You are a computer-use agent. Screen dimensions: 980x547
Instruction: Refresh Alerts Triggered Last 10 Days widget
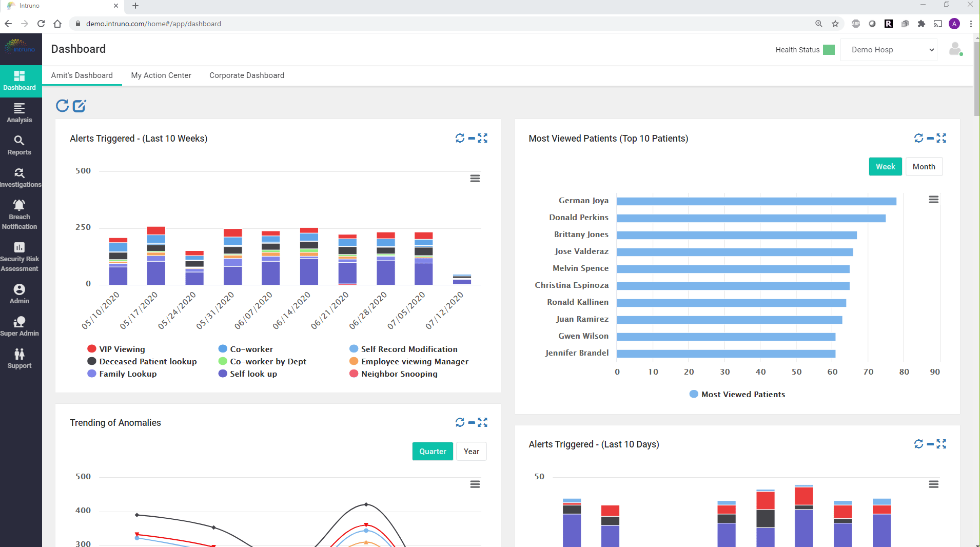click(x=918, y=444)
